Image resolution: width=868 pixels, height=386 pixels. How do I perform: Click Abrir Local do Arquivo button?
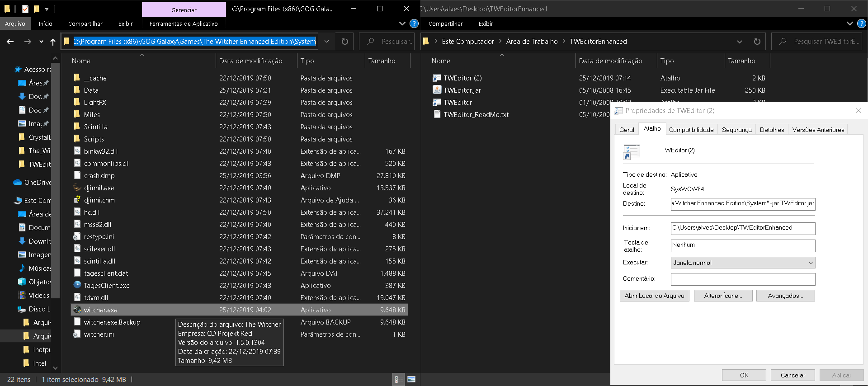tap(655, 296)
